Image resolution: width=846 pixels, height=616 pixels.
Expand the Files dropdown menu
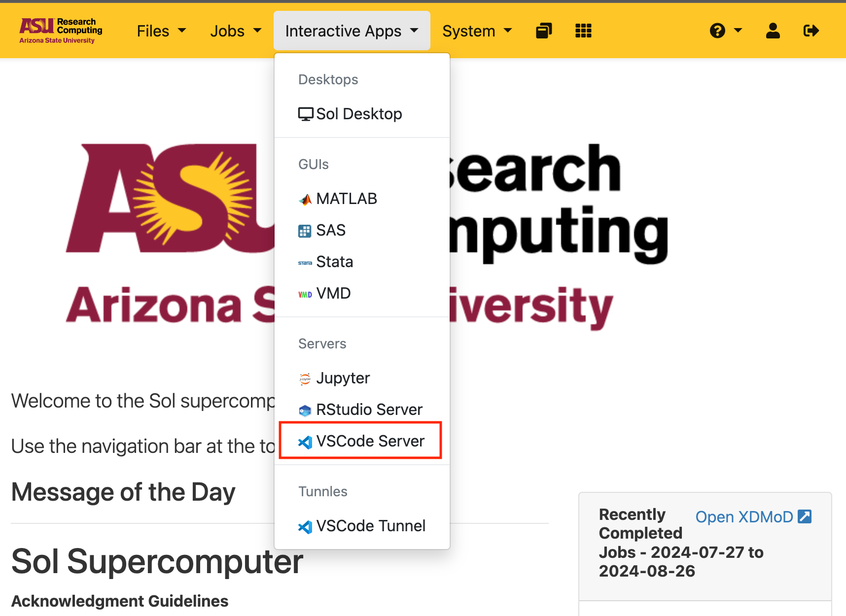(161, 31)
